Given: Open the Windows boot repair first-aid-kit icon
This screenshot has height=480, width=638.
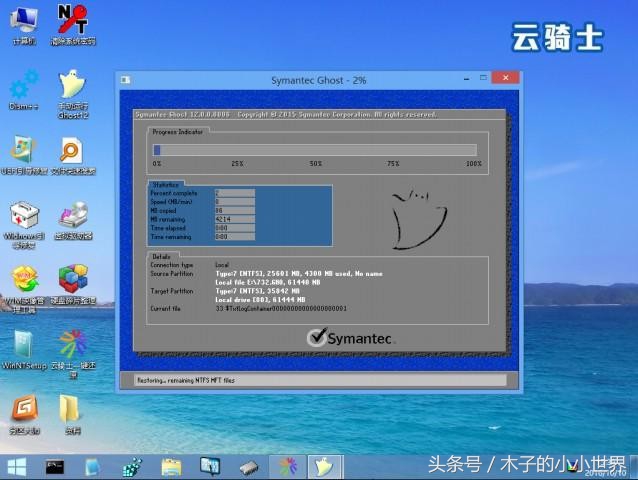Looking at the screenshot, I should click(24, 225).
